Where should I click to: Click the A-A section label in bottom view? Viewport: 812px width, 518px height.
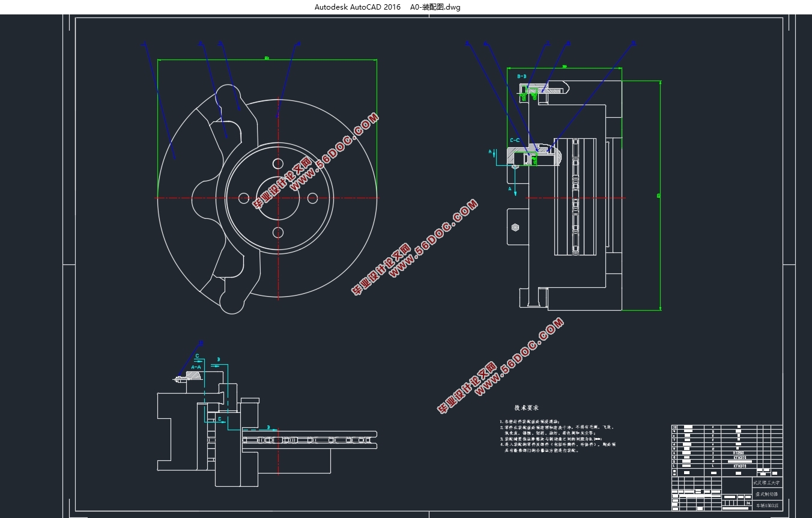tap(196, 367)
